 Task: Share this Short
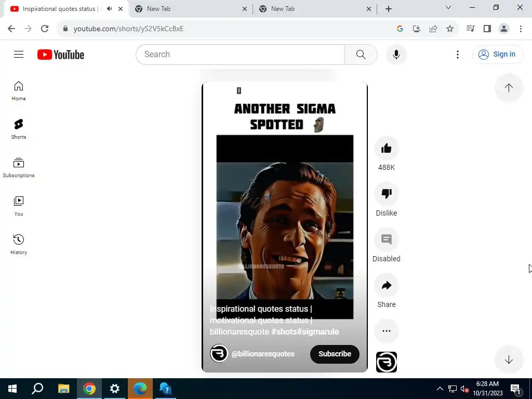click(387, 285)
